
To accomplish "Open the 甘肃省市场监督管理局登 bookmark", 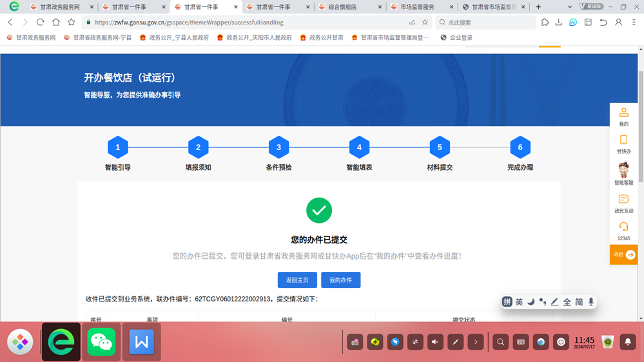I will click(390, 37).
